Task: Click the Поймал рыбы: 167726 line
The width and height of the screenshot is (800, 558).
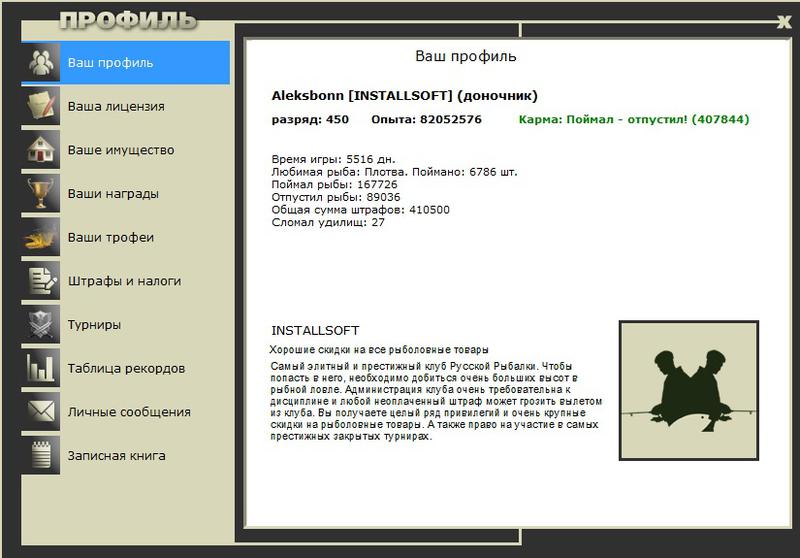Action: click(x=334, y=184)
